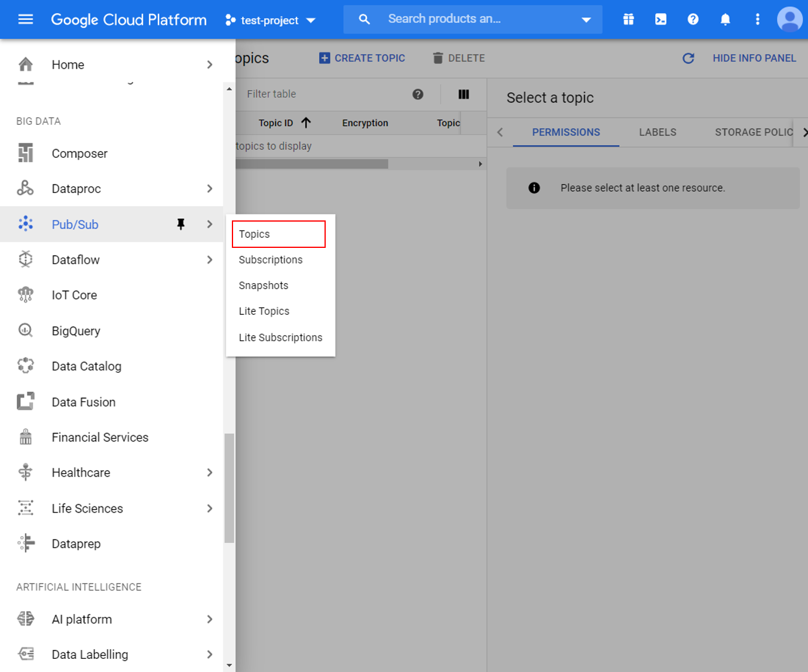
Task: Click the Data Catalog icon
Action: point(26,366)
